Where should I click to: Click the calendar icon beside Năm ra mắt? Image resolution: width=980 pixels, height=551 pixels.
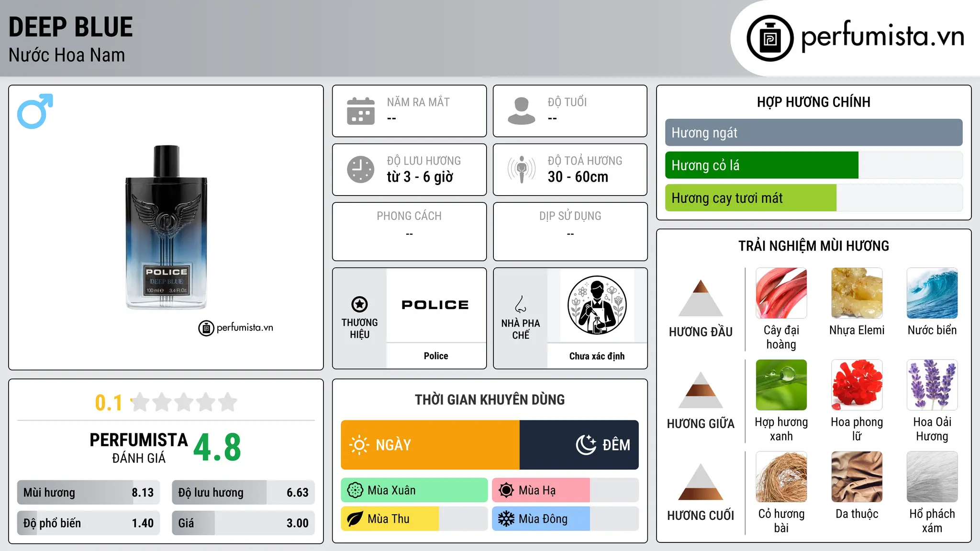pos(361,111)
